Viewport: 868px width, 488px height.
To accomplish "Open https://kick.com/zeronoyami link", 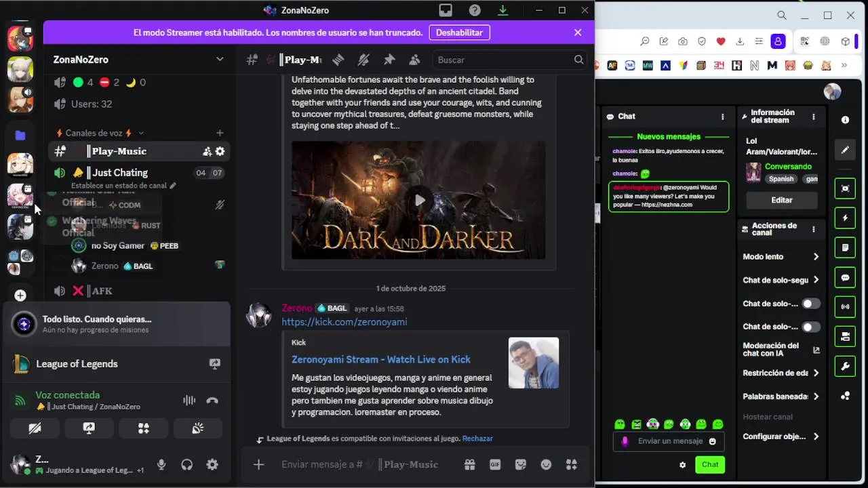I will [x=344, y=322].
